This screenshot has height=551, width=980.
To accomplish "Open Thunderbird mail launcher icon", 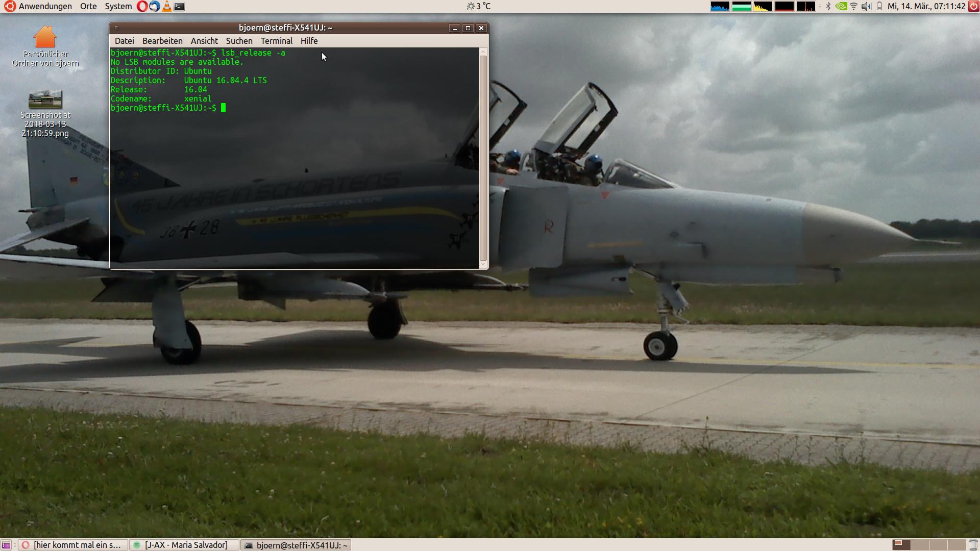I will coord(154,7).
